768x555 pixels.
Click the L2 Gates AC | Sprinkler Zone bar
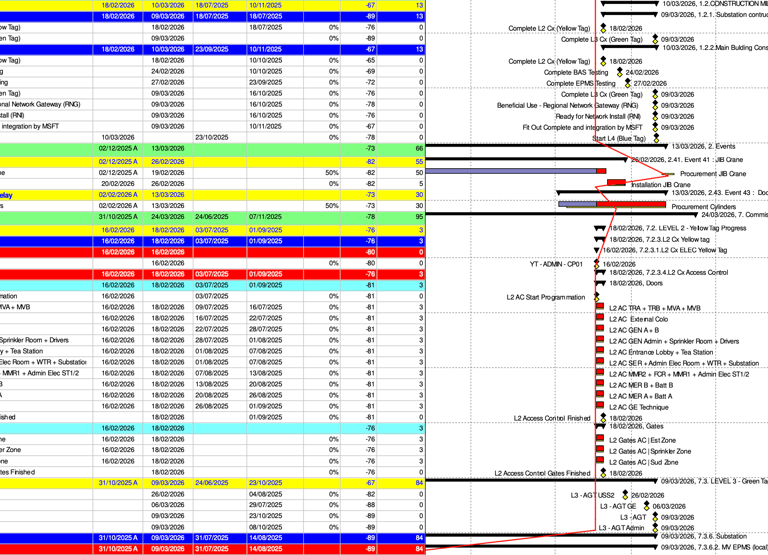[600, 449]
